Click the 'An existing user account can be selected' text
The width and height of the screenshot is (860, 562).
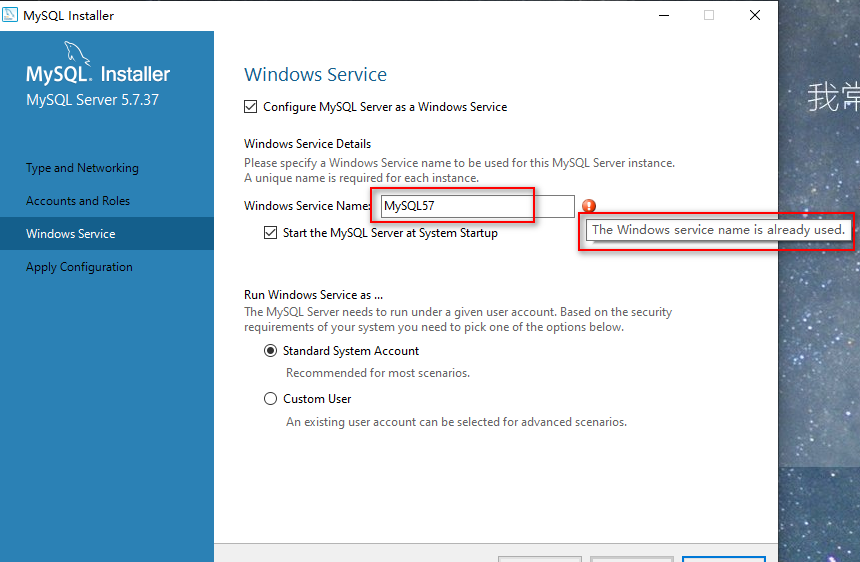point(456,422)
